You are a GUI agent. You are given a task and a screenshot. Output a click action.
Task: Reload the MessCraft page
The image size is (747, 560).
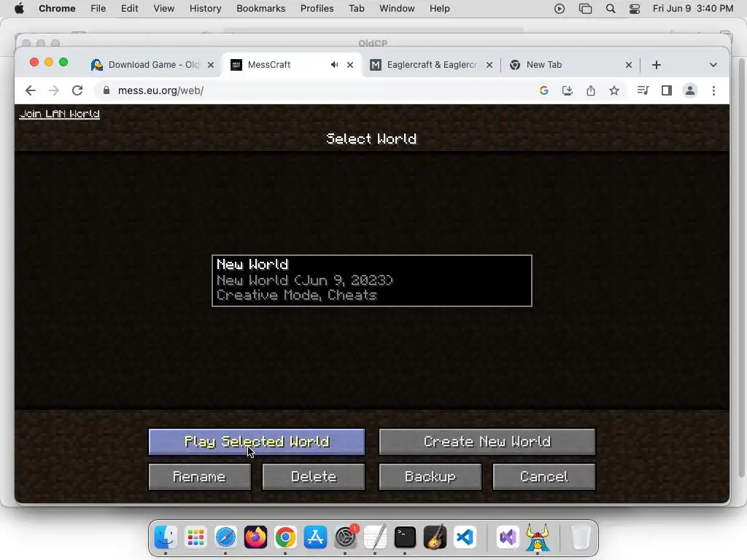[x=77, y=90]
